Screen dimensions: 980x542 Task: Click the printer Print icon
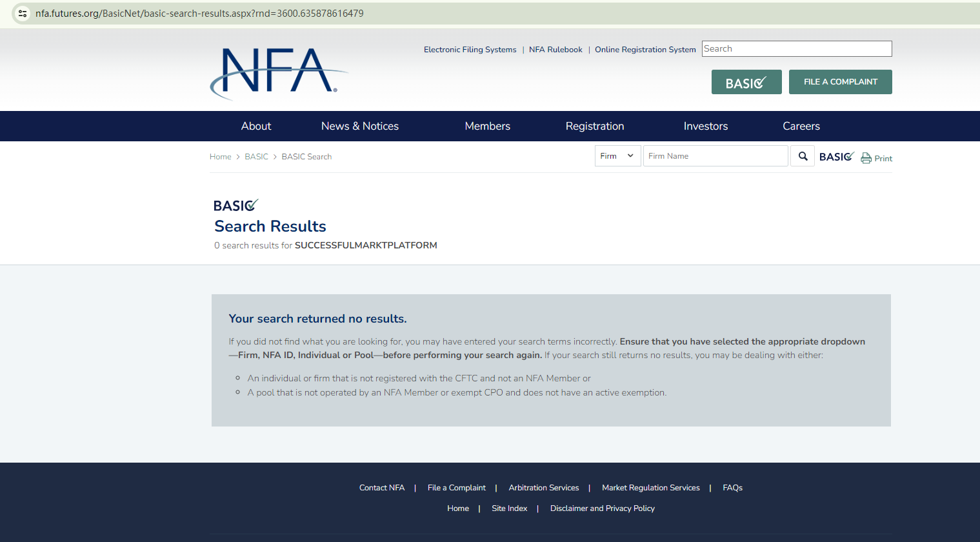coord(876,158)
